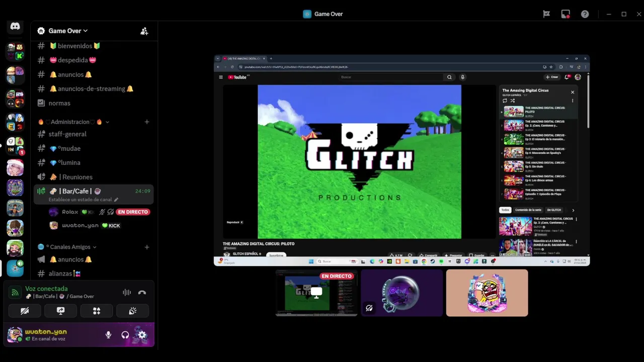Viewport: 644px width, 362px height.
Task: Open the invite members icon beside Game Over
Action: point(144,31)
